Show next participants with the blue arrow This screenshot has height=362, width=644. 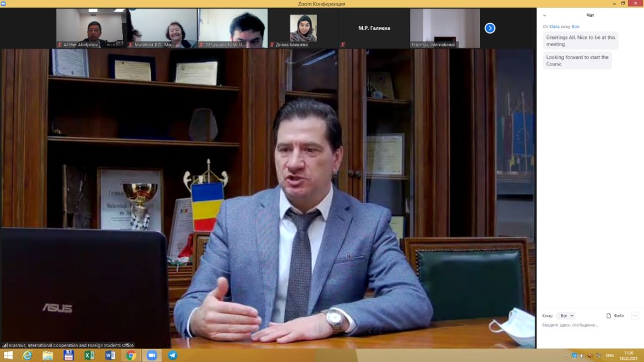[x=489, y=28]
